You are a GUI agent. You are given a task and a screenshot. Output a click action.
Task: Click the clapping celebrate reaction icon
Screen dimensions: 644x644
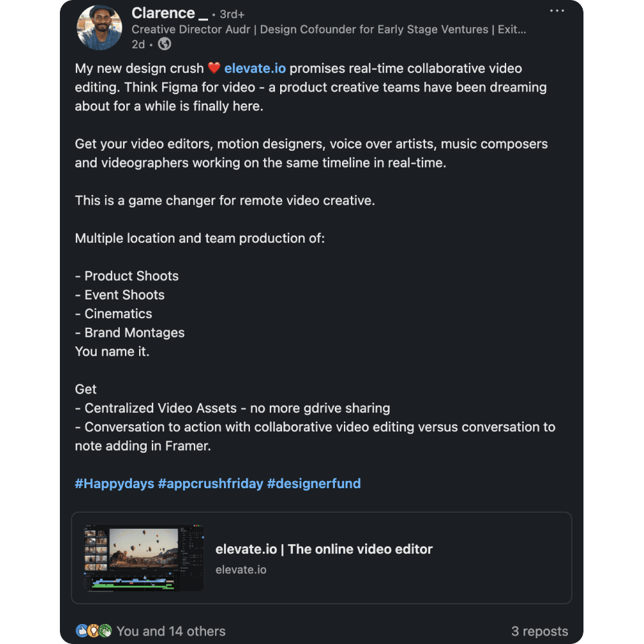[x=105, y=630]
